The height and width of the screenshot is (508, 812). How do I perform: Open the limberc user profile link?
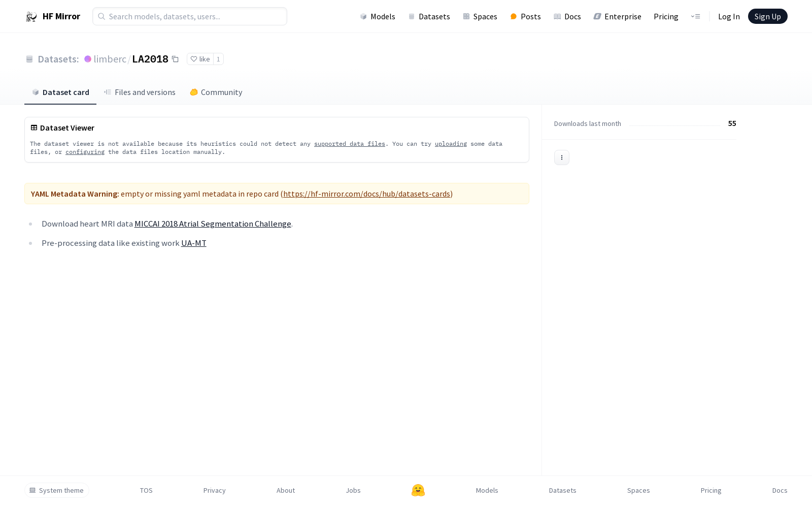click(x=110, y=59)
